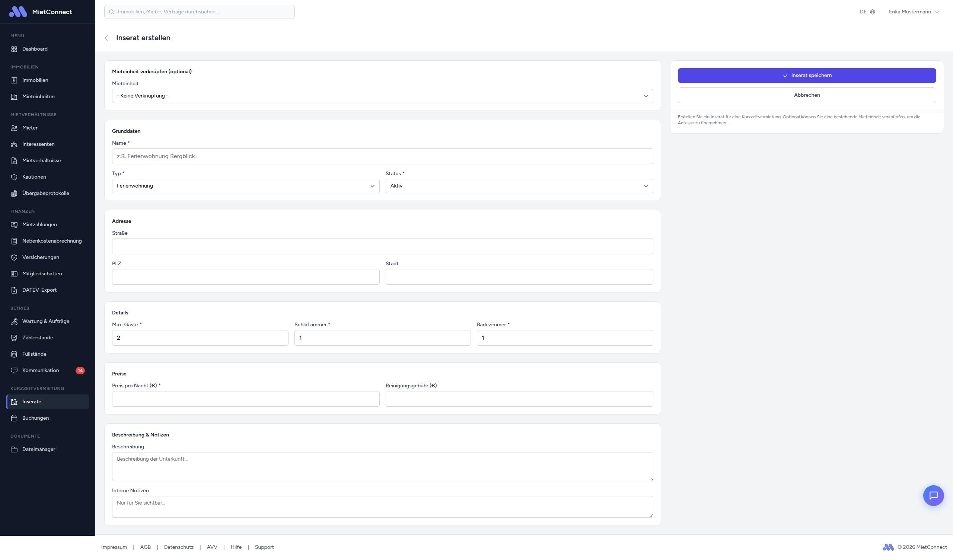Image resolution: width=953 pixels, height=560 pixels.
Task: Open the chat bubble support widget
Action: tap(933, 495)
